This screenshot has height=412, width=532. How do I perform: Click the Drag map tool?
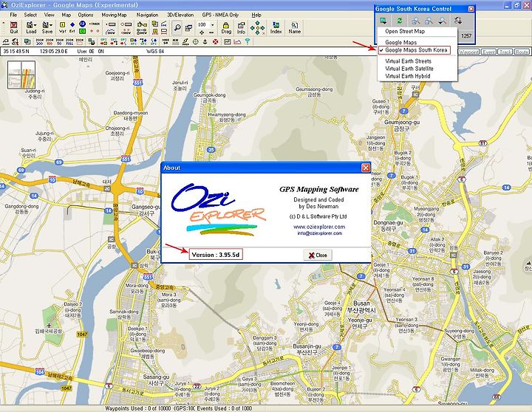[226, 27]
